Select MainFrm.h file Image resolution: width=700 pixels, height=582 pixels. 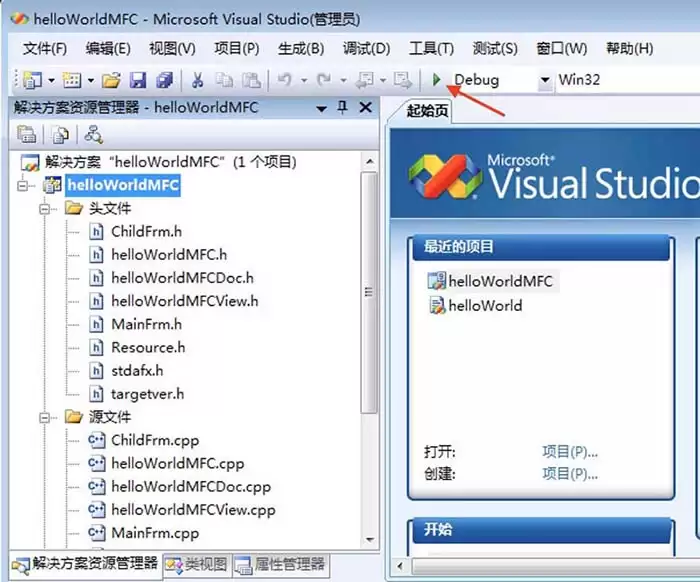146,324
